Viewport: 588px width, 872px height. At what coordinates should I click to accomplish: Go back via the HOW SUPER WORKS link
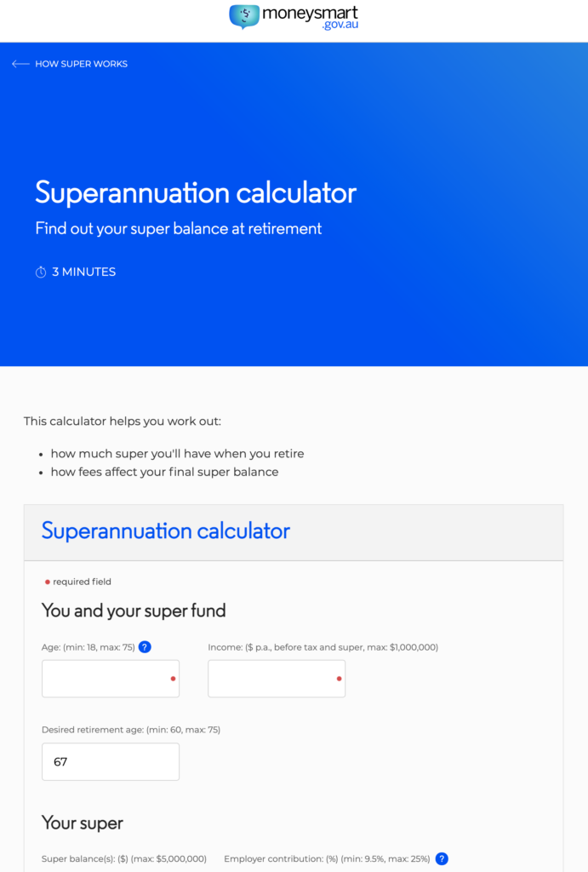point(81,64)
